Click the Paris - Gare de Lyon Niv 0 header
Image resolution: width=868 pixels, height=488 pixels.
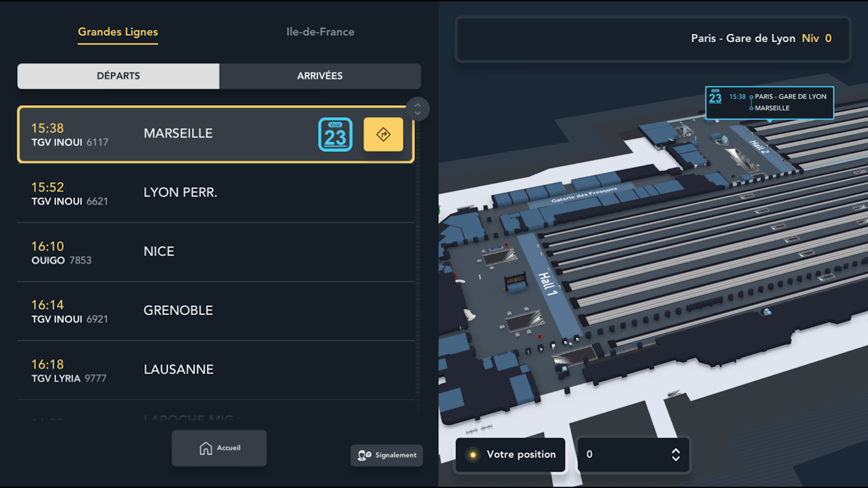tap(652, 39)
